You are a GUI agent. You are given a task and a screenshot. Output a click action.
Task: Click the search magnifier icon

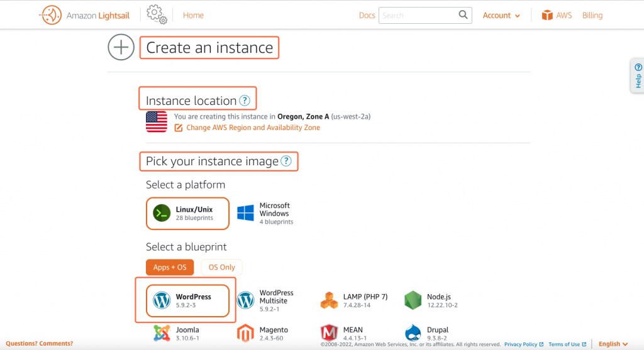tap(463, 15)
